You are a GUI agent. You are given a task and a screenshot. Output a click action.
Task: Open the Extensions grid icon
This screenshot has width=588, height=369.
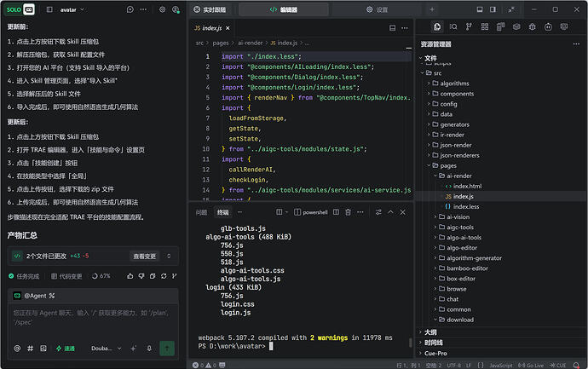pos(485,26)
